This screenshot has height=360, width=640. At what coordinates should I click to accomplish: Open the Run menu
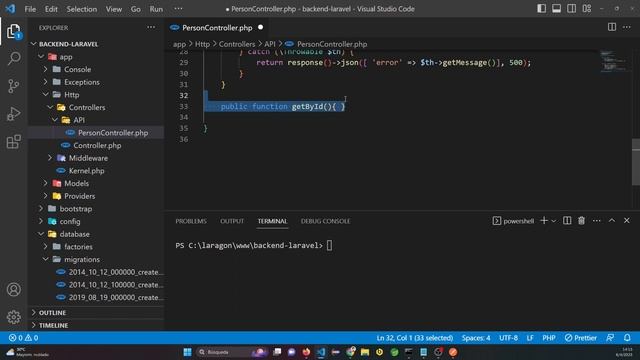click(x=156, y=9)
